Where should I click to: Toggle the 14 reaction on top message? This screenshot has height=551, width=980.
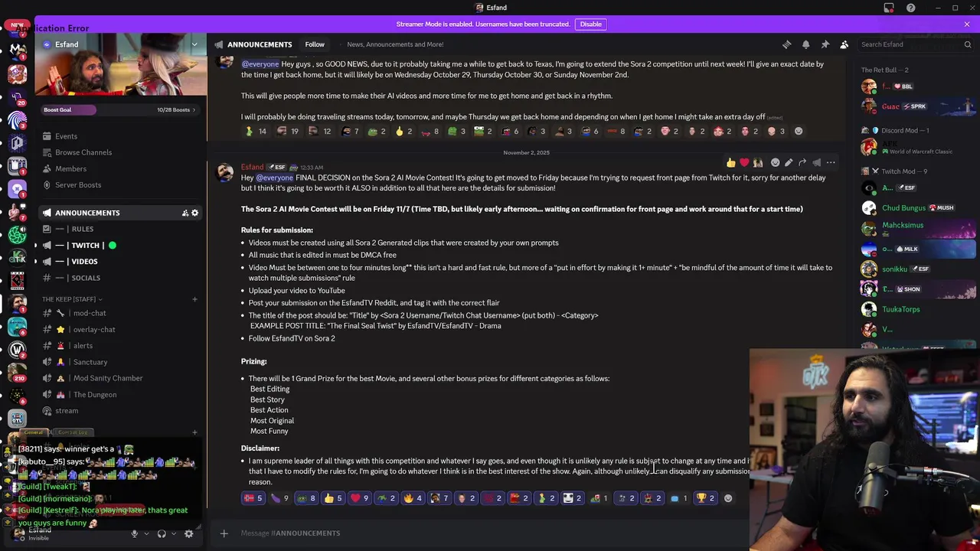pyautogui.click(x=255, y=131)
